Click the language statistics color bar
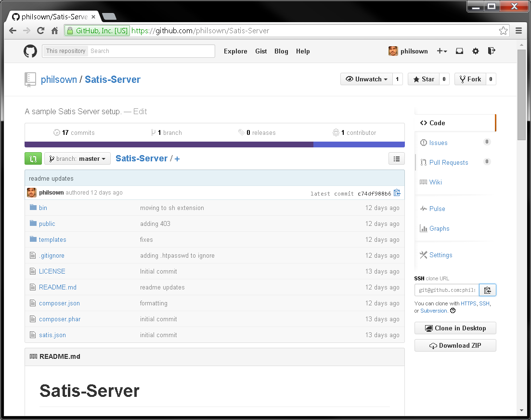This screenshot has width=531, height=420. (215, 144)
